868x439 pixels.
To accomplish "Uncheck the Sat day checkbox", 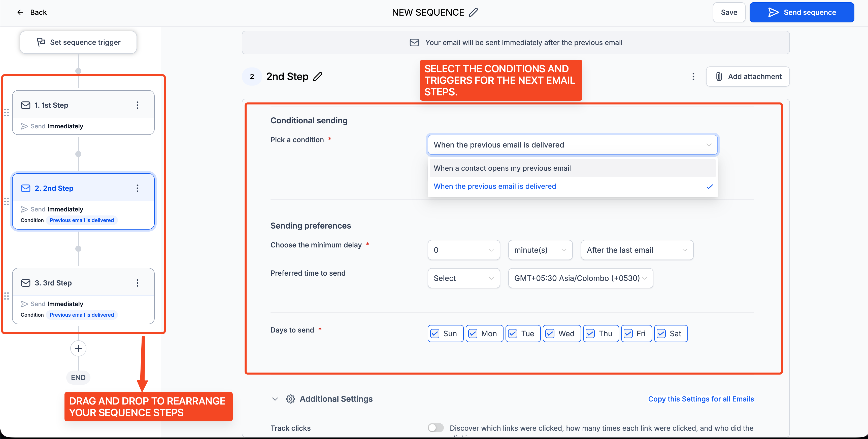I will tap(661, 334).
